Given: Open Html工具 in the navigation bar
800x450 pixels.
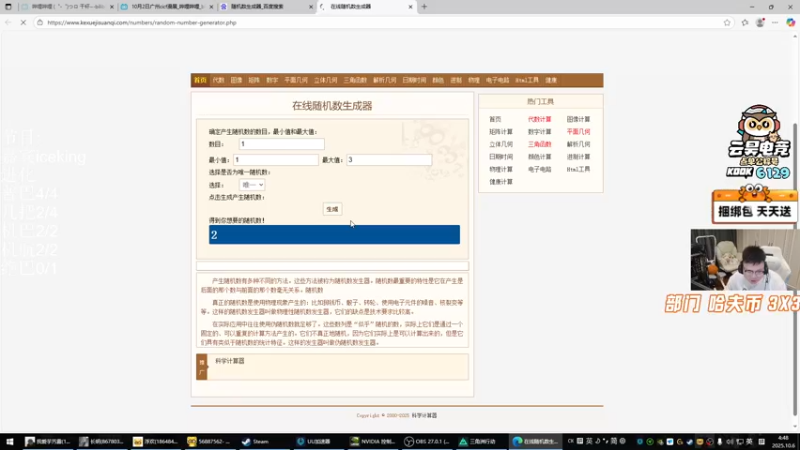Looking at the screenshot, I should [527, 80].
